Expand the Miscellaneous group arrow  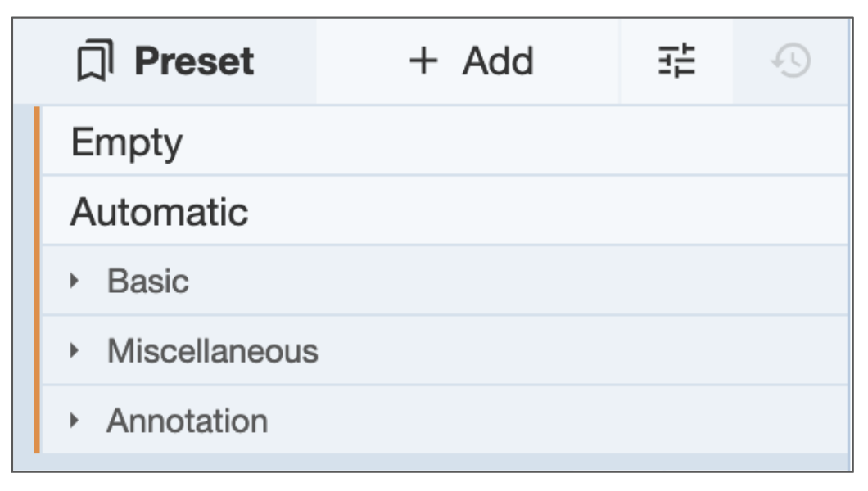coord(75,351)
